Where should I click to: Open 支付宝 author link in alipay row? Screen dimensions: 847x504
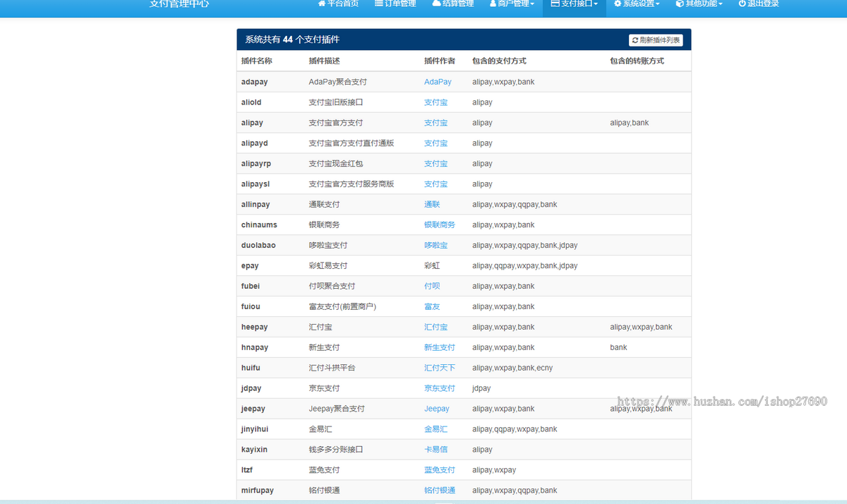(435, 123)
